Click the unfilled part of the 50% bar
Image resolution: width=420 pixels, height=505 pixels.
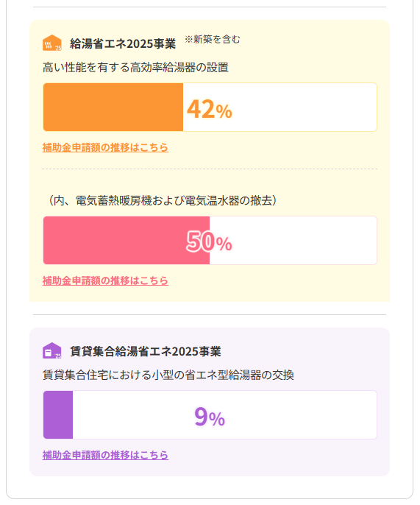pyautogui.click(x=293, y=240)
